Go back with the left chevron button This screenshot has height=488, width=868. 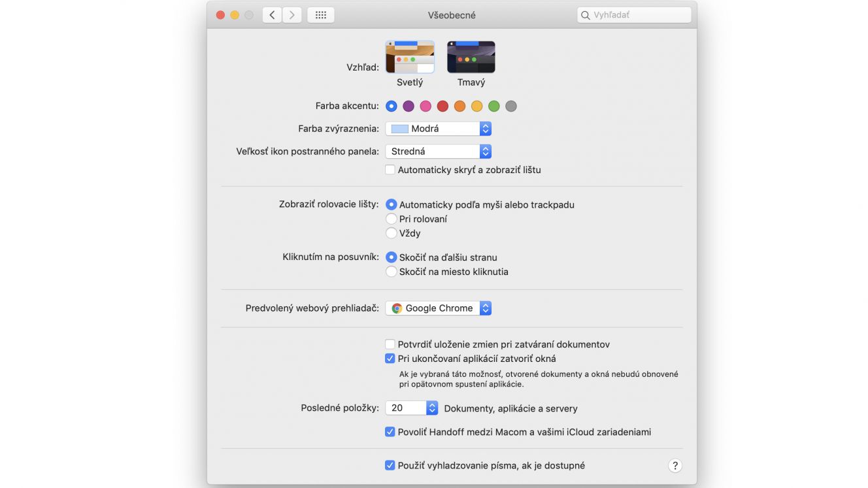[272, 15]
